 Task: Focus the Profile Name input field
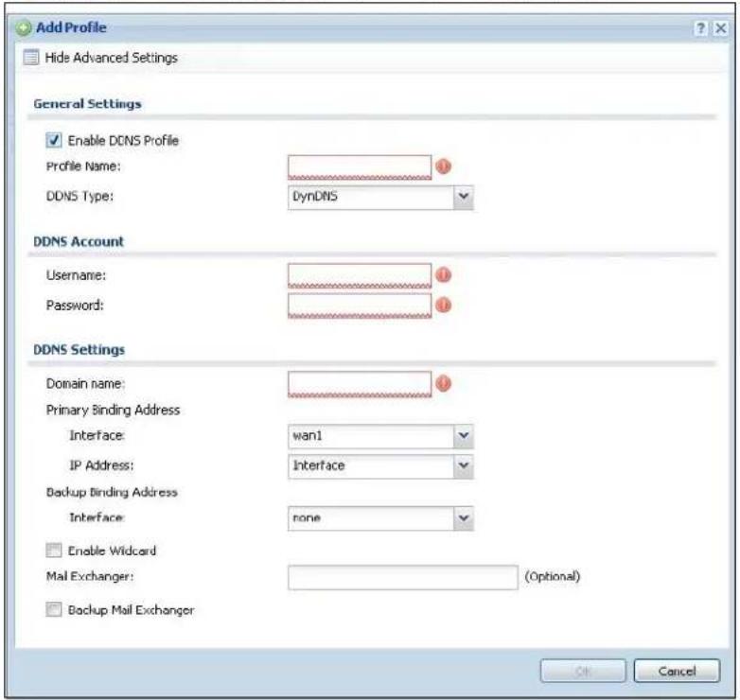tap(360, 167)
